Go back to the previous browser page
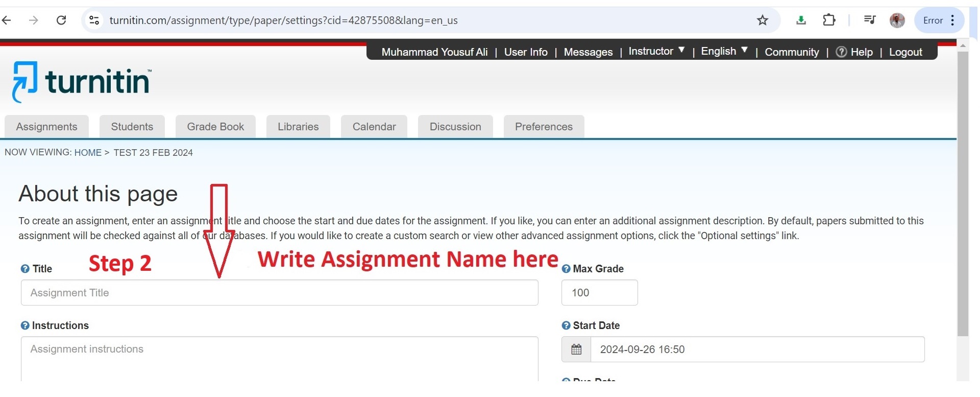The image size is (980, 397). 7,20
